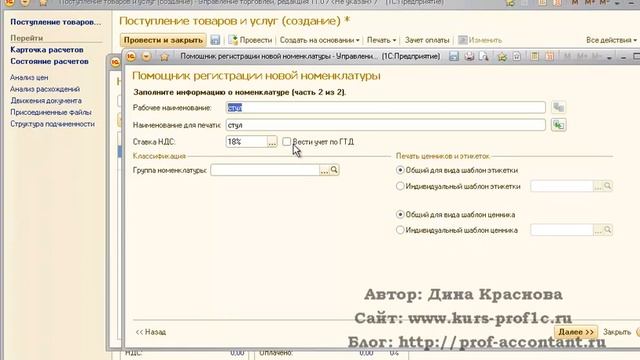The image size is (640, 360).
Task: Click the add to favorites icon in helper title bar
Action: pyautogui.click(x=502, y=56)
